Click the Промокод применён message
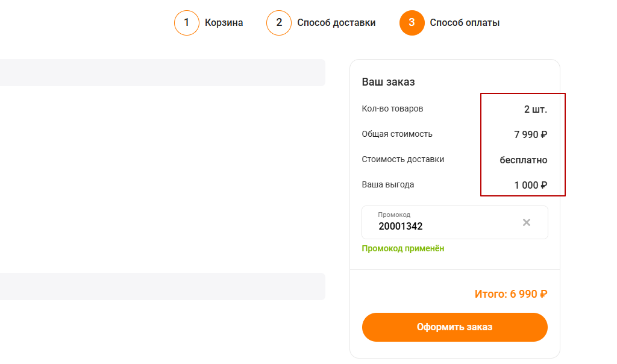This screenshot has width=617, height=364. click(x=403, y=248)
